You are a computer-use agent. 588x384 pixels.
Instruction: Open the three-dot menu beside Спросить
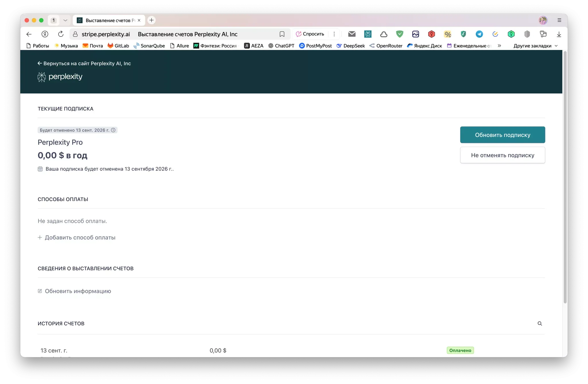(334, 34)
